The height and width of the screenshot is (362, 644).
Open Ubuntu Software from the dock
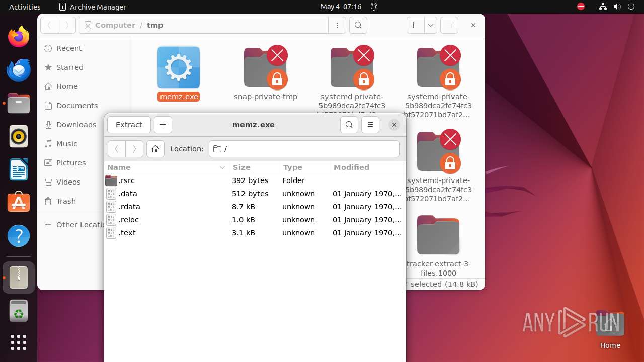click(19, 203)
